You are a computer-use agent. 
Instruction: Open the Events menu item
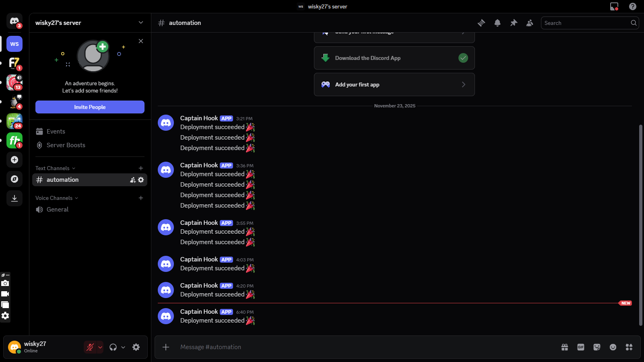56,132
